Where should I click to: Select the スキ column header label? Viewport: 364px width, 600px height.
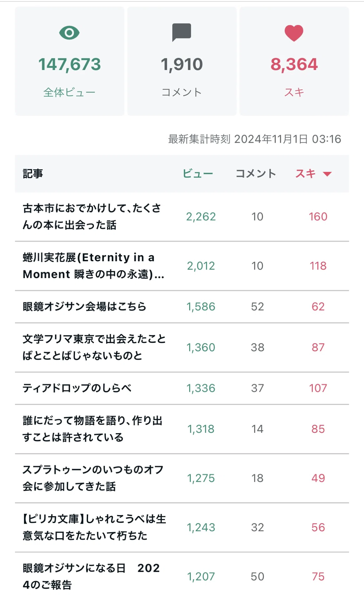coord(306,174)
